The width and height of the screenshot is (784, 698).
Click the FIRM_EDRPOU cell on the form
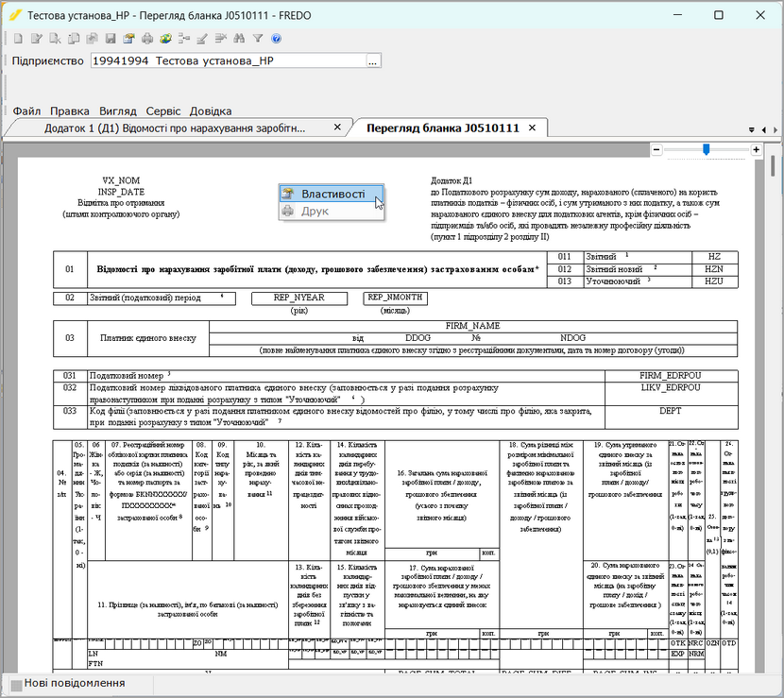671,376
